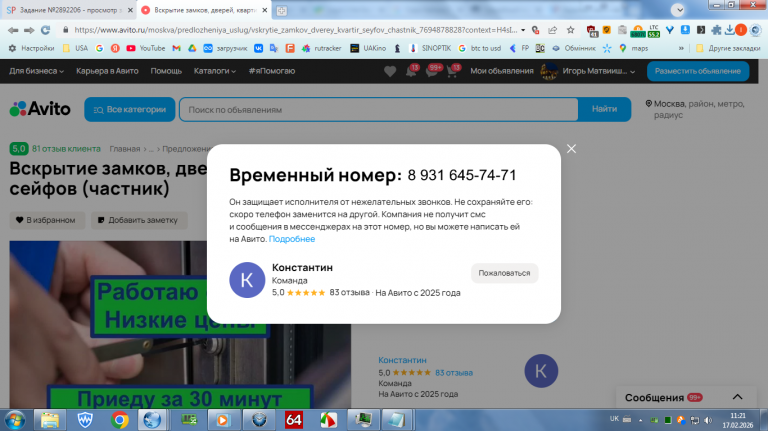768x431 pixels.
Task: Click Главная breadcrumb
Action: click(x=124, y=148)
